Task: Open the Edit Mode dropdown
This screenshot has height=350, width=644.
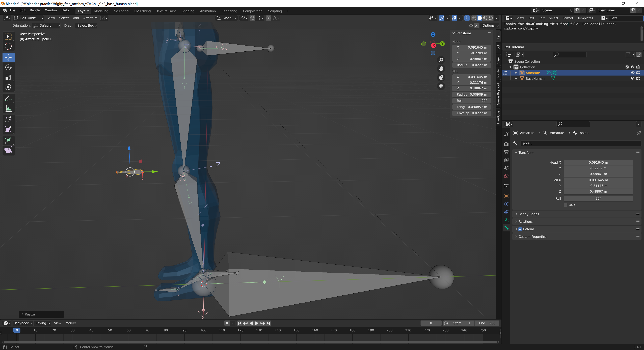Action: tap(29, 18)
